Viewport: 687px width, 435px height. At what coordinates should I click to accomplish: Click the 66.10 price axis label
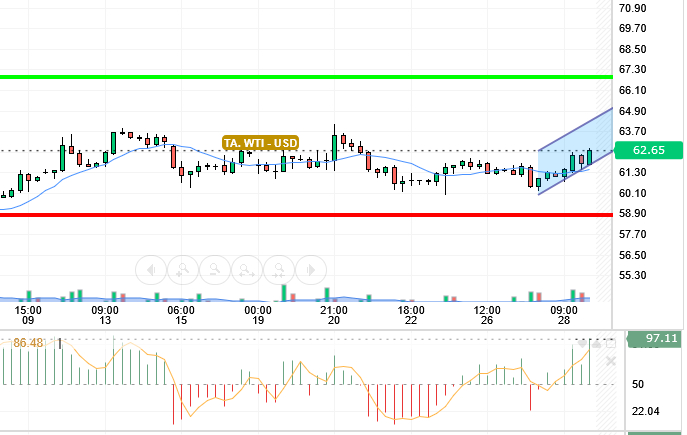[x=632, y=90]
